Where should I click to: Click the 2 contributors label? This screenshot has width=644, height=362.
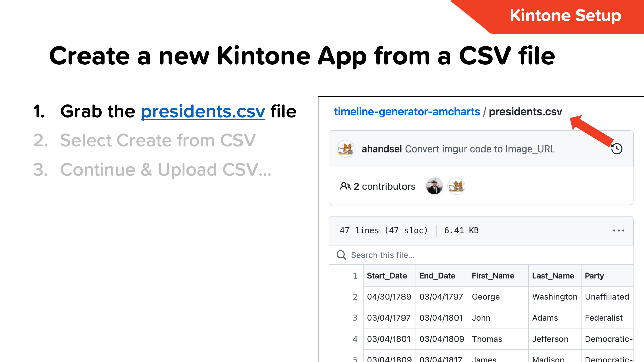(384, 186)
